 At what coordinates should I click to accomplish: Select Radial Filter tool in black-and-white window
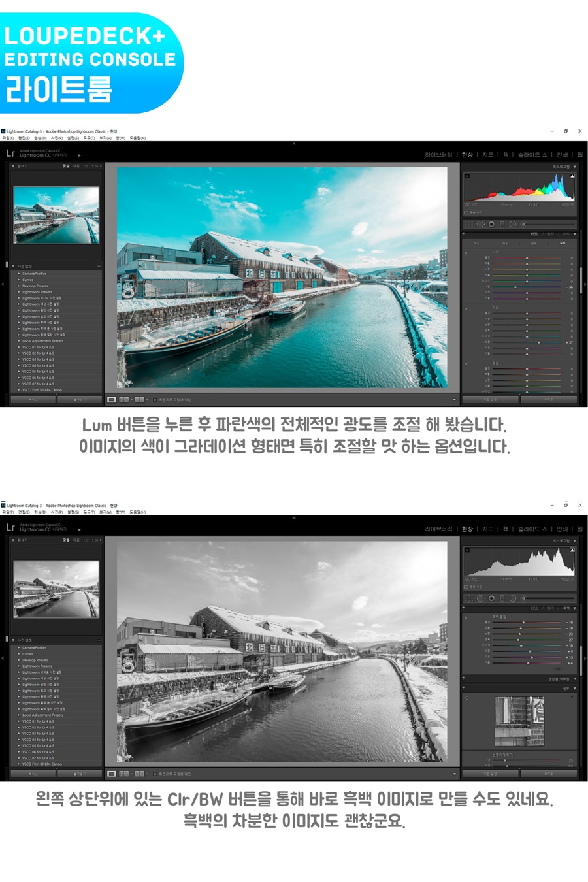click(x=513, y=598)
